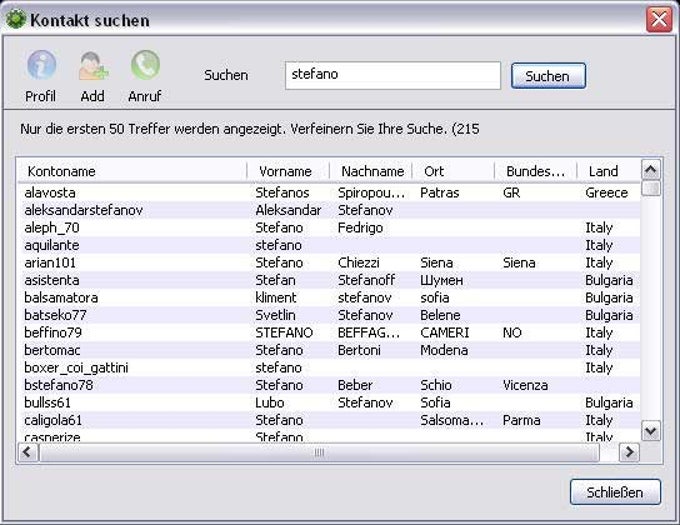Click the Vicenza region cell
The height and width of the screenshot is (525, 680).
tap(525, 385)
